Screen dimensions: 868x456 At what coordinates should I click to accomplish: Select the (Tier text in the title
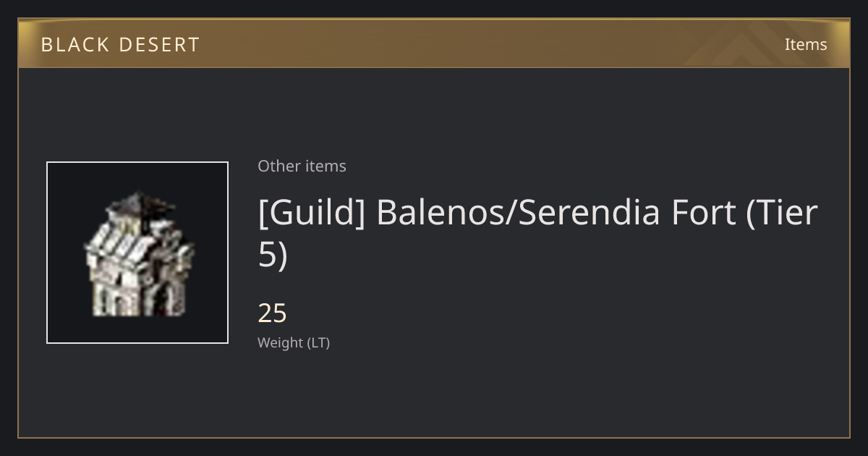(781, 213)
